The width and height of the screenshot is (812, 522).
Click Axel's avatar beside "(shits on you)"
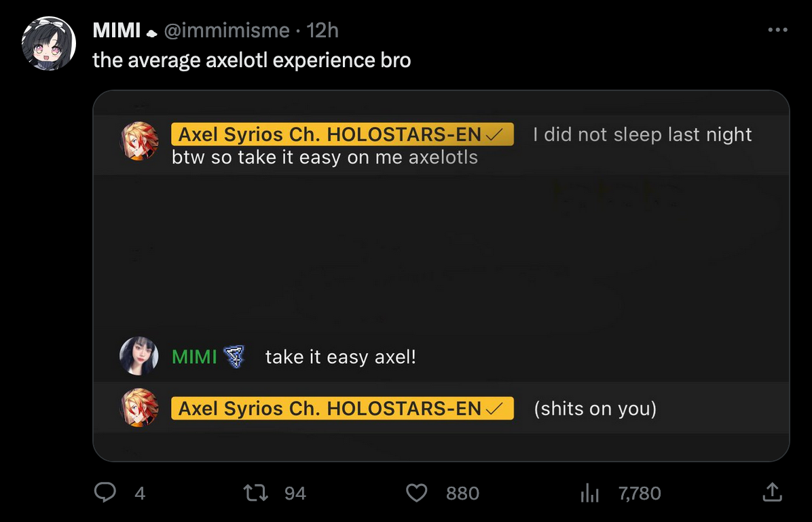(x=139, y=409)
